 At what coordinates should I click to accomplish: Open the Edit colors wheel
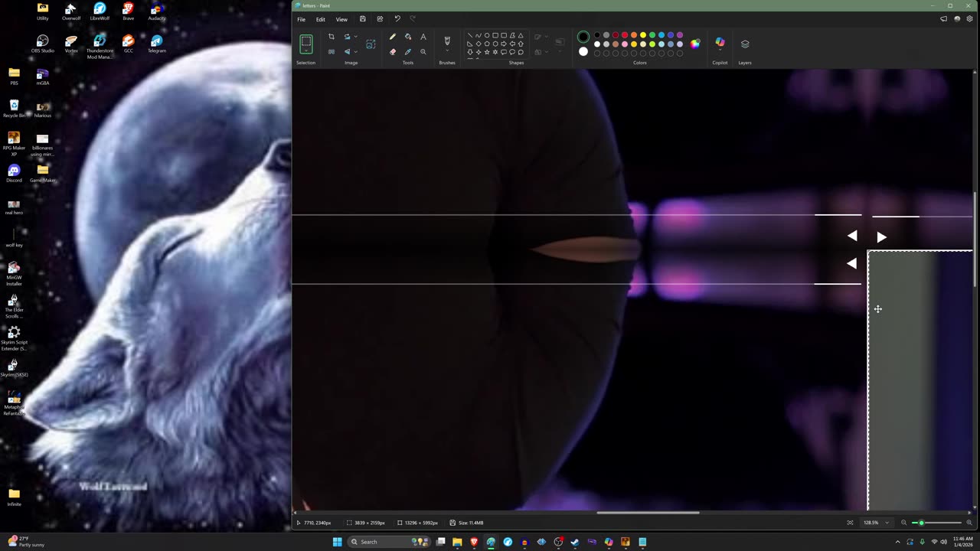tap(695, 44)
